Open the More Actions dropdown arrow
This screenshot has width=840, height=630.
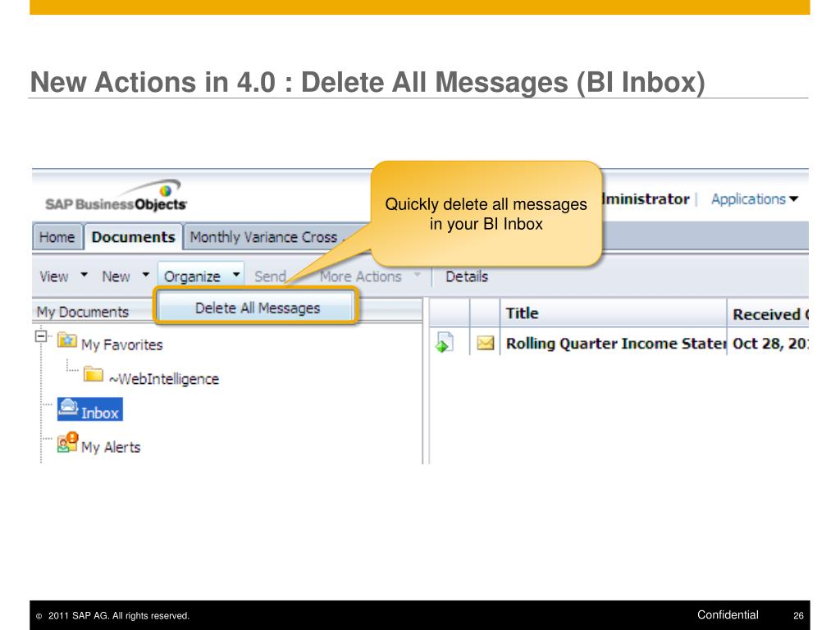[x=417, y=275]
